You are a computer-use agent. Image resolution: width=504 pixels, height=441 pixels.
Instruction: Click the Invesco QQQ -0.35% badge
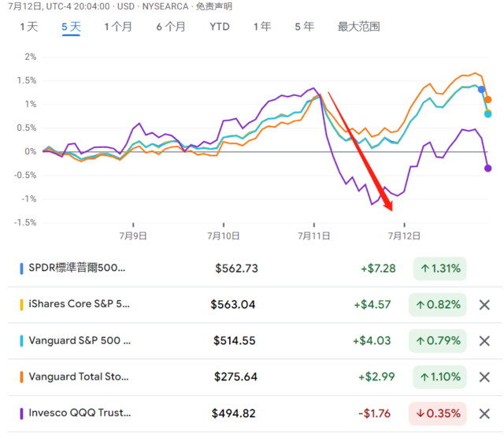click(x=437, y=413)
